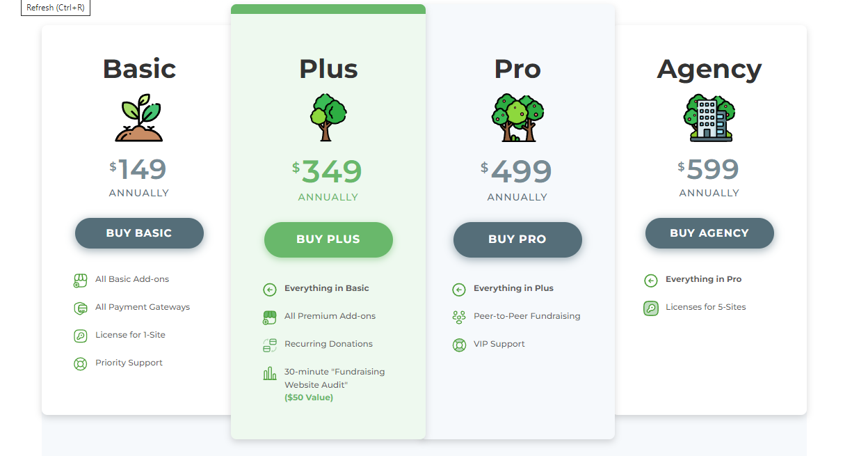868x456 pixels.
Task: Choose the green Buy Plus button
Action: coord(328,239)
